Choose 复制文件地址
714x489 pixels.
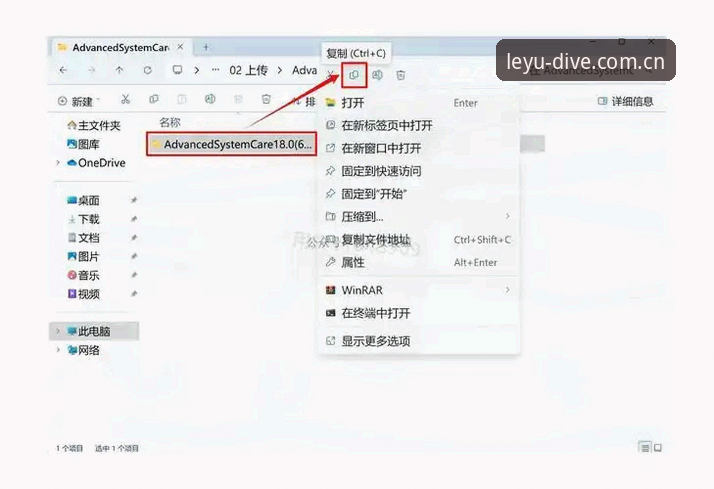pos(419,240)
